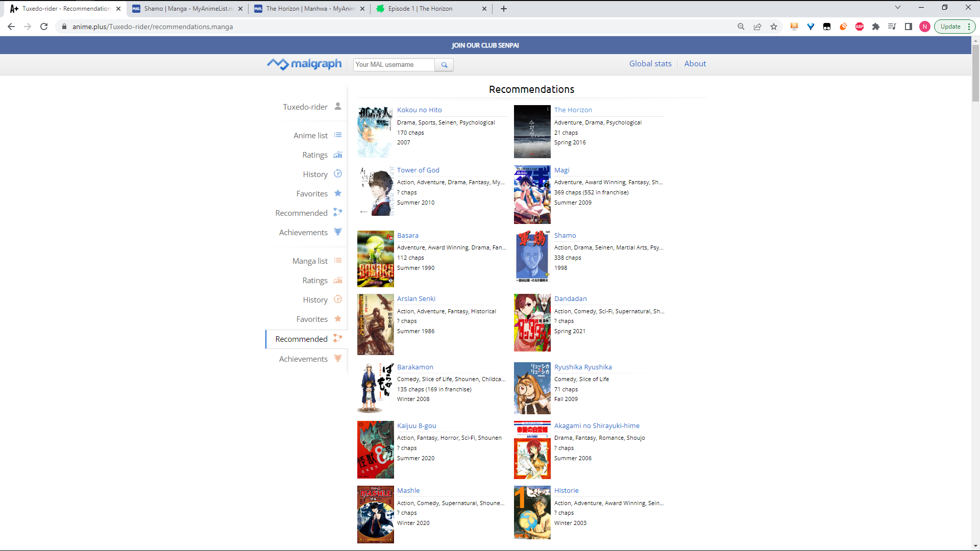Click the username search magnifier button
980x551 pixels.
(x=444, y=65)
